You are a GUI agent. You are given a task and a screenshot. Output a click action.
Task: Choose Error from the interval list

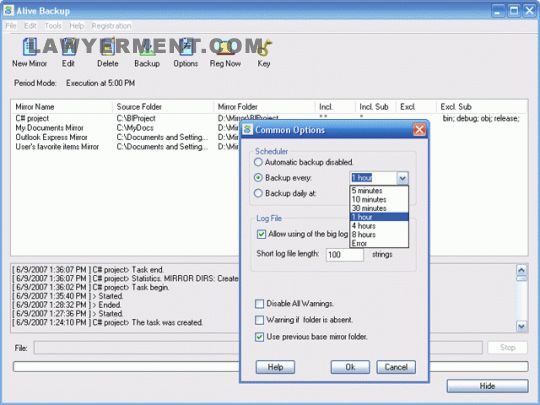(x=379, y=243)
